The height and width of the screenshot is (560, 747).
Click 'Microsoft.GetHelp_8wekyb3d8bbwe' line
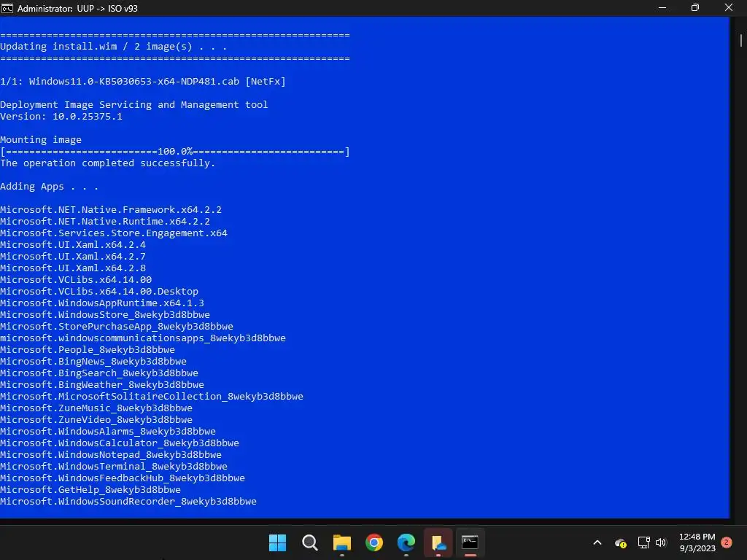(x=90, y=490)
